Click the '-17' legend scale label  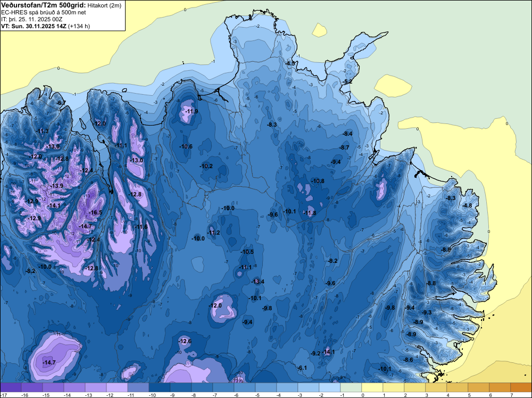point(3,395)
